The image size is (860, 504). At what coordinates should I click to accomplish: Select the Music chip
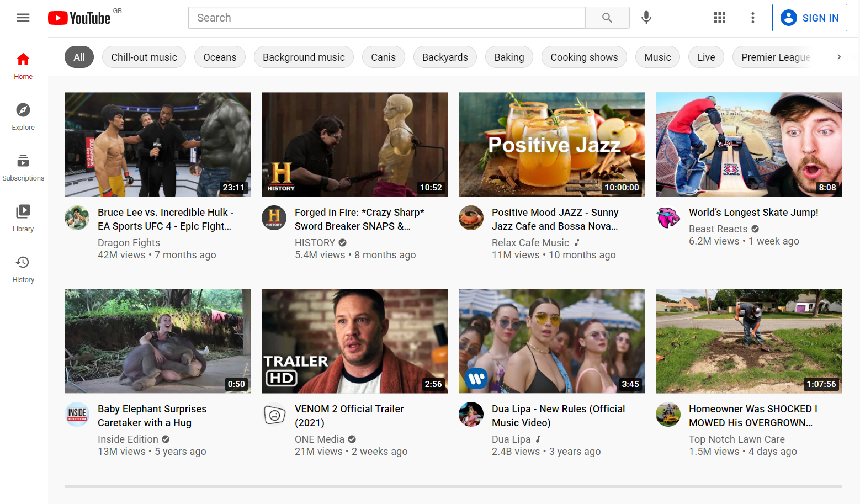click(x=657, y=57)
